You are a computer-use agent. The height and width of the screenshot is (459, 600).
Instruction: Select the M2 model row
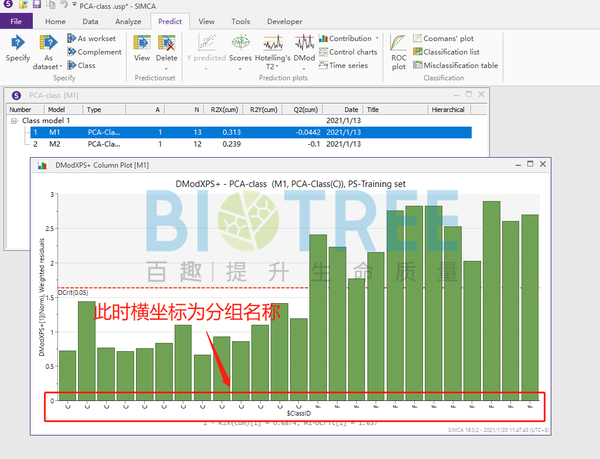point(251,144)
